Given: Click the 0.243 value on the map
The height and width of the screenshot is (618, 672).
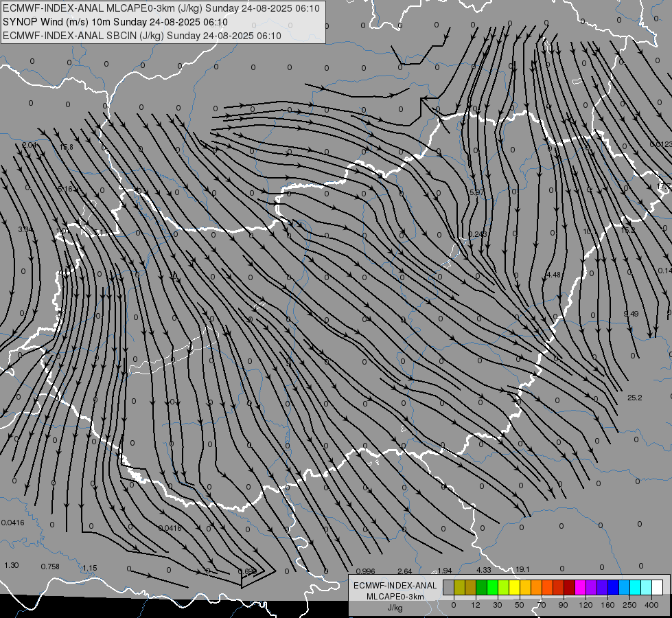Looking at the screenshot, I should [x=478, y=234].
